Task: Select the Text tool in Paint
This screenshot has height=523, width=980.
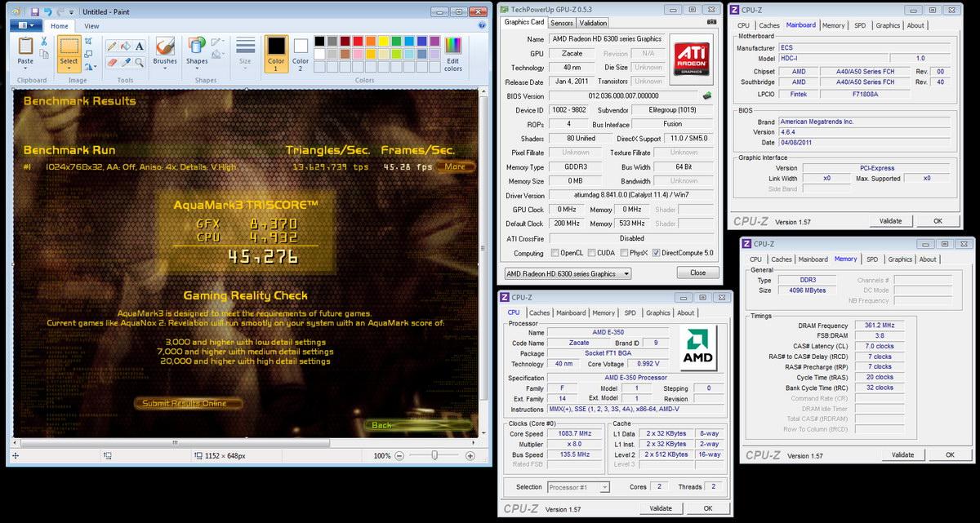Action: point(140,47)
